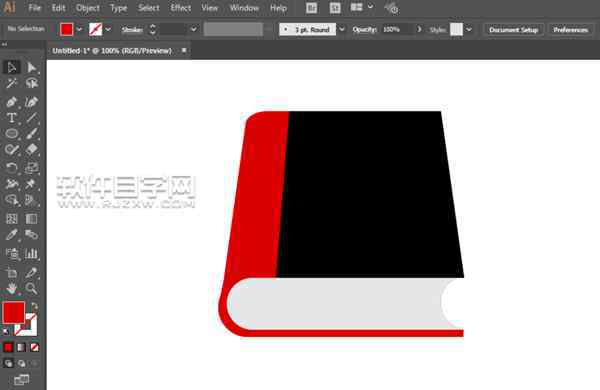The image size is (600, 390).
Task: Select the Eyedropper tool
Action: 11,235
